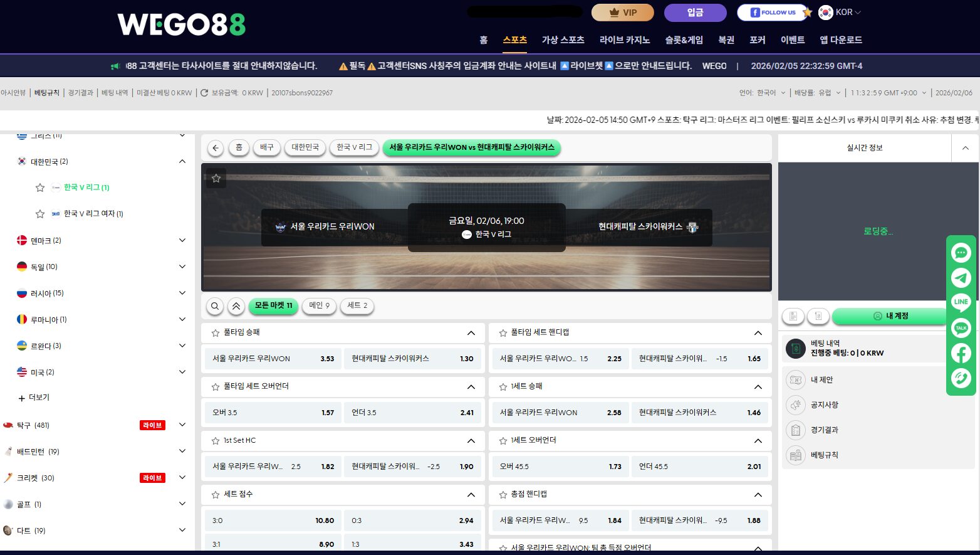Image resolution: width=980 pixels, height=555 pixels.
Task: Toggle the favorite star on the match banner
Action: tap(216, 178)
